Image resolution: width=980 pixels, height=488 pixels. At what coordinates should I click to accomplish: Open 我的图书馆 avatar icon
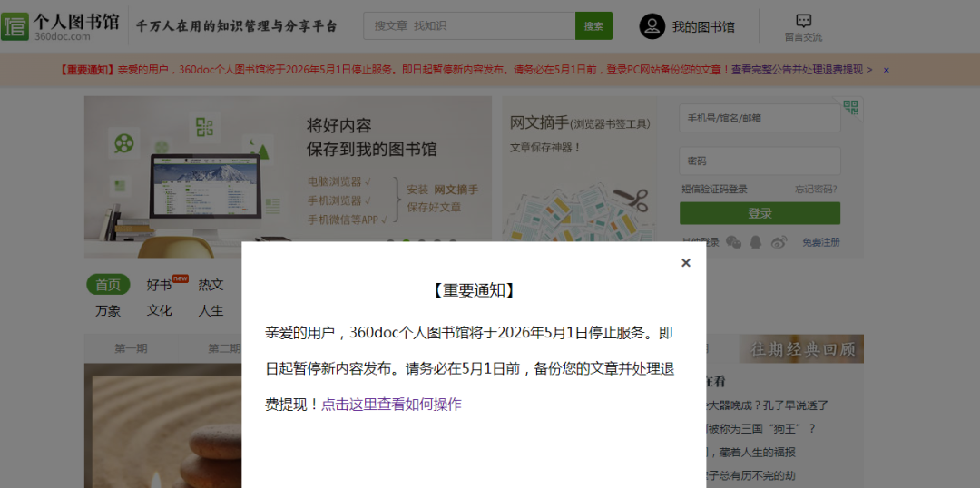[x=652, y=26]
